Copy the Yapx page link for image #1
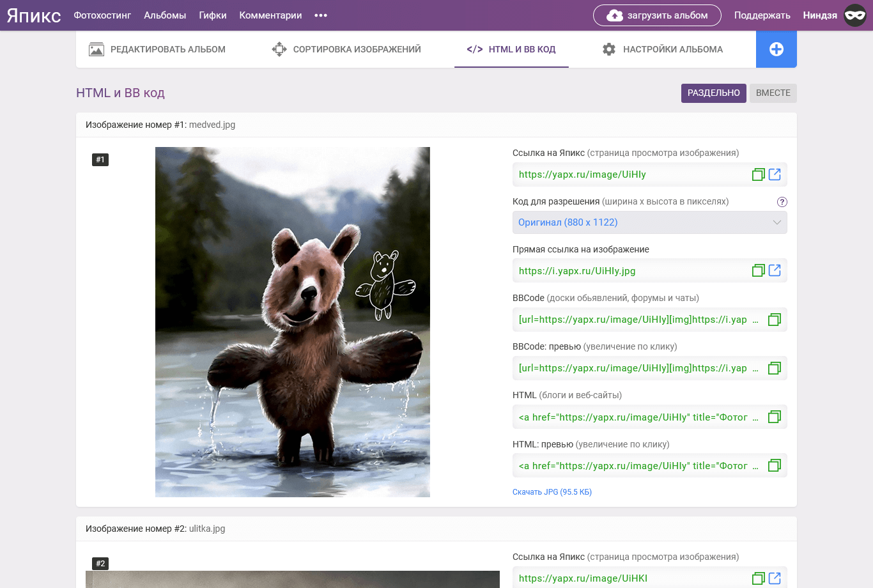The width and height of the screenshot is (873, 588). [x=758, y=174]
